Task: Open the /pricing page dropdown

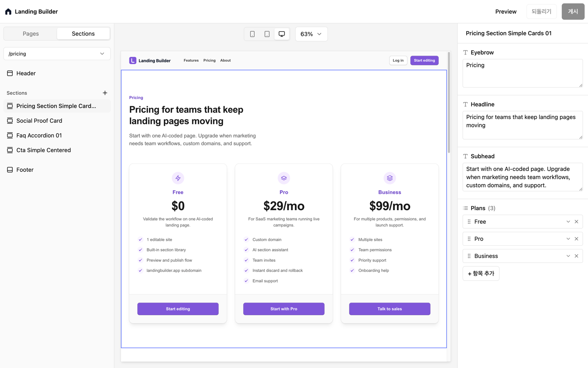Action: [57, 54]
